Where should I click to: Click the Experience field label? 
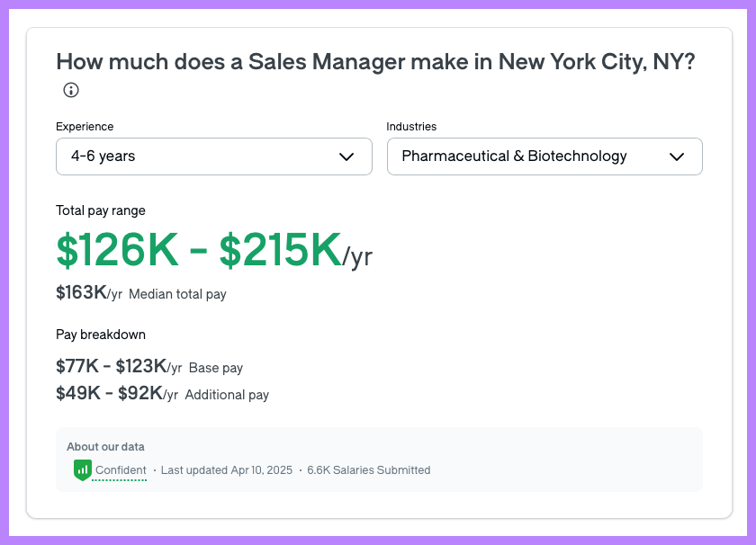click(x=85, y=127)
